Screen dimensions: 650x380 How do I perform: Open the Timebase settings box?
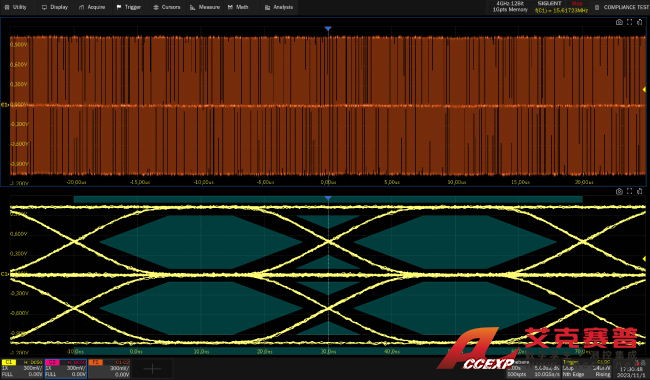533,368
